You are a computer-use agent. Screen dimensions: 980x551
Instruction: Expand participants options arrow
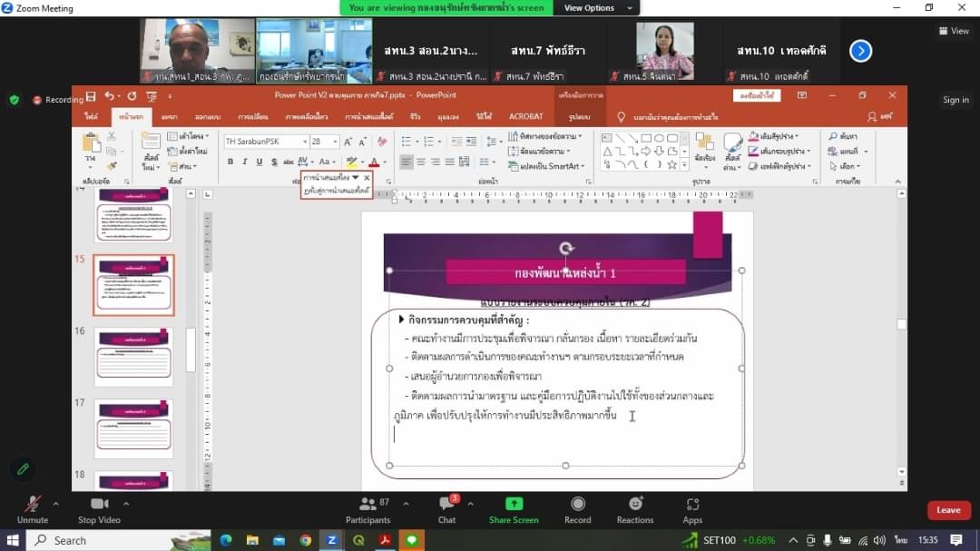pyautogui.click(x=406, y=504)
